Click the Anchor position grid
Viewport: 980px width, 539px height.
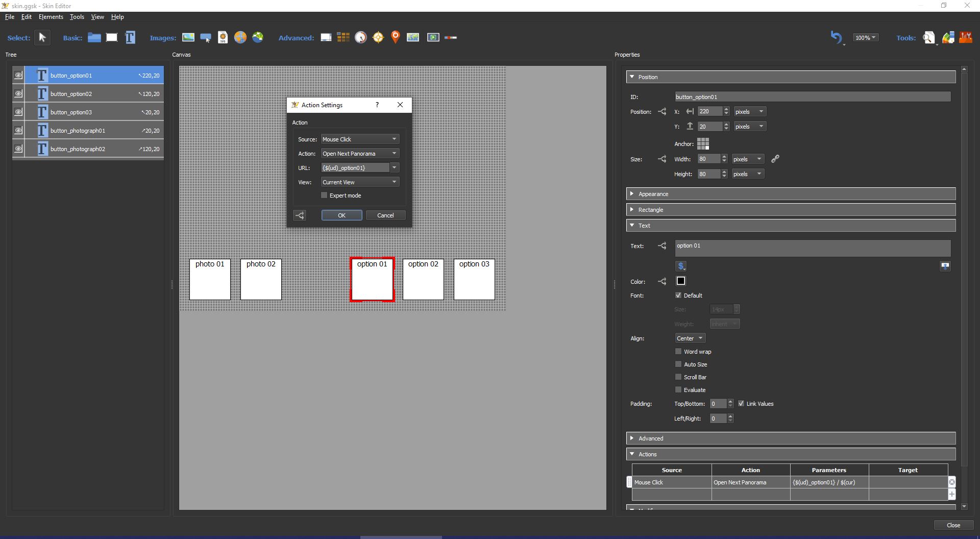703,144
